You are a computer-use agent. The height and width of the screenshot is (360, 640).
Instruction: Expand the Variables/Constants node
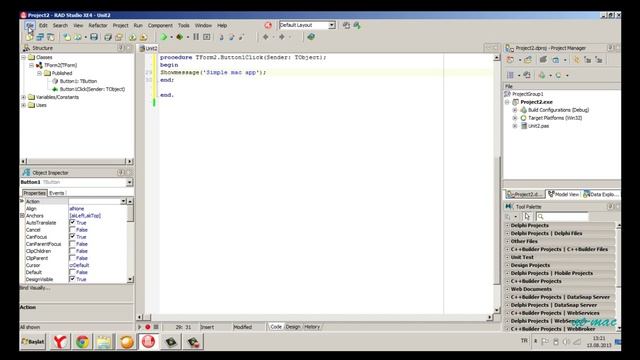point(24,97)
